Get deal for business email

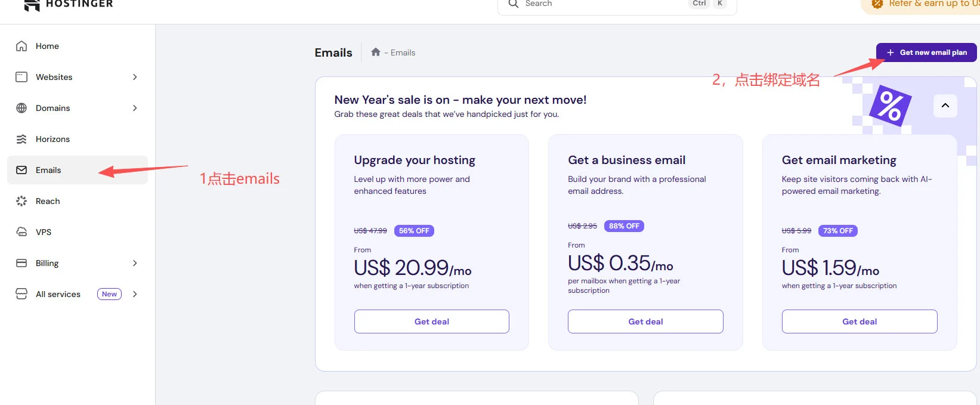tap(645, 321)
